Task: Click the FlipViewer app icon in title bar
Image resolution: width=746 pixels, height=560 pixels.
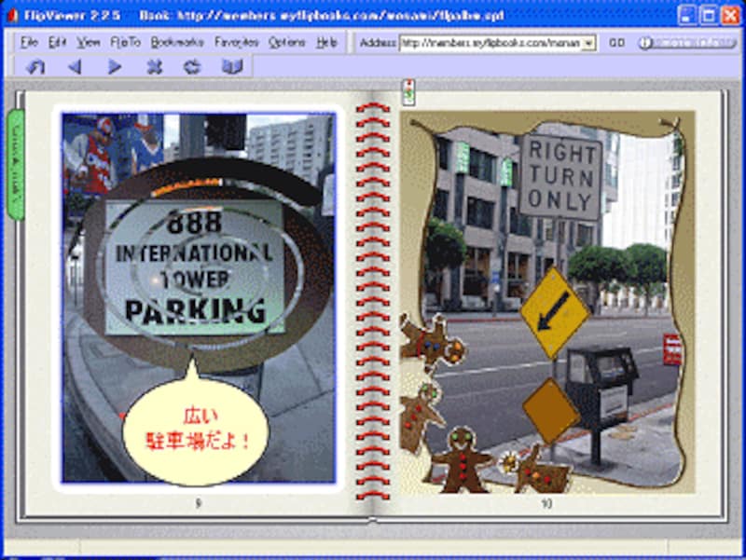Action: click(x=12, y=15)
